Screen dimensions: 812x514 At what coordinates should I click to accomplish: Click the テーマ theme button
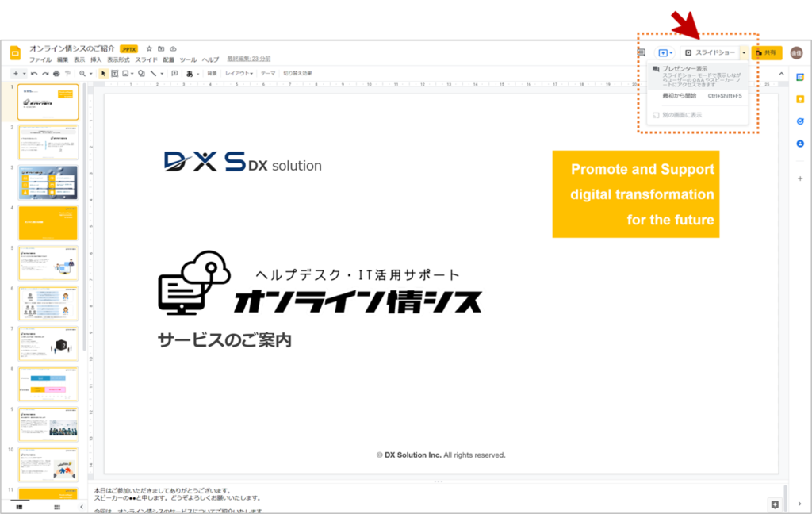click(268, 74)
